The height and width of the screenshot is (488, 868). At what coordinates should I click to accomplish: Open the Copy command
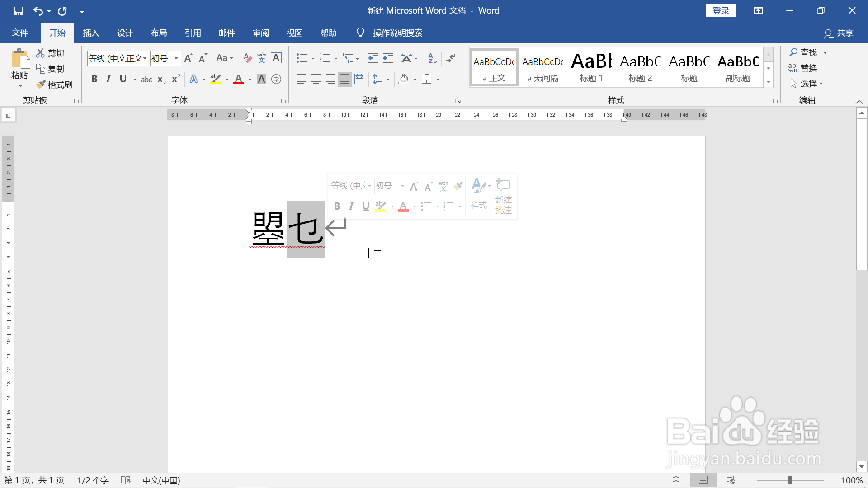click(x=50, y=68)
